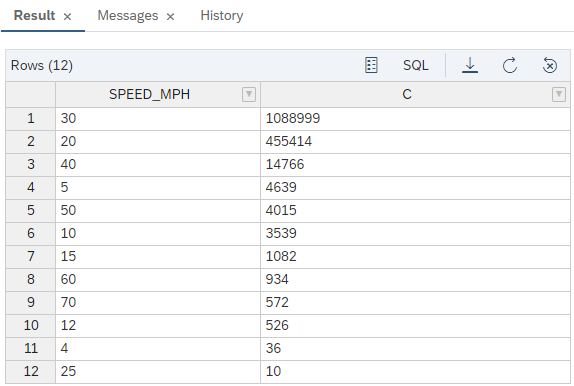Screen dimensions: 574x386
Task: Click the reset results icon
Action: (549, 66)
